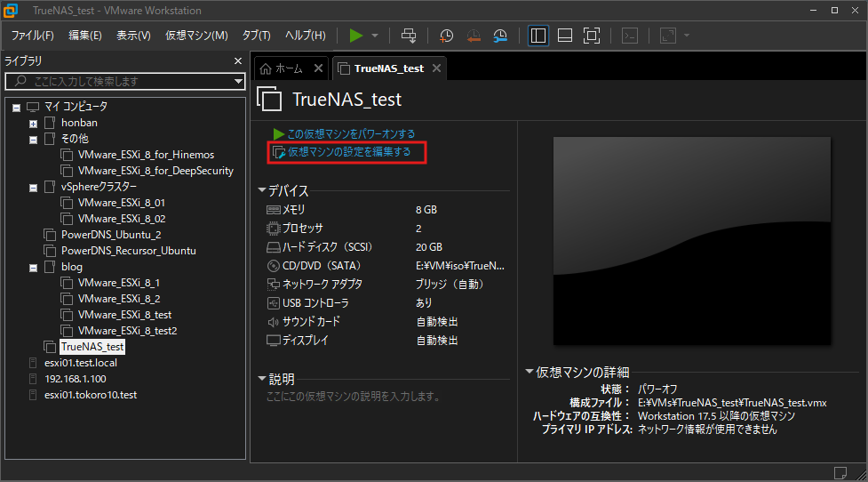This screenshot has width=868, height=482.
Task: Click the USB コントローラ device row
Action: click(386, 303)
